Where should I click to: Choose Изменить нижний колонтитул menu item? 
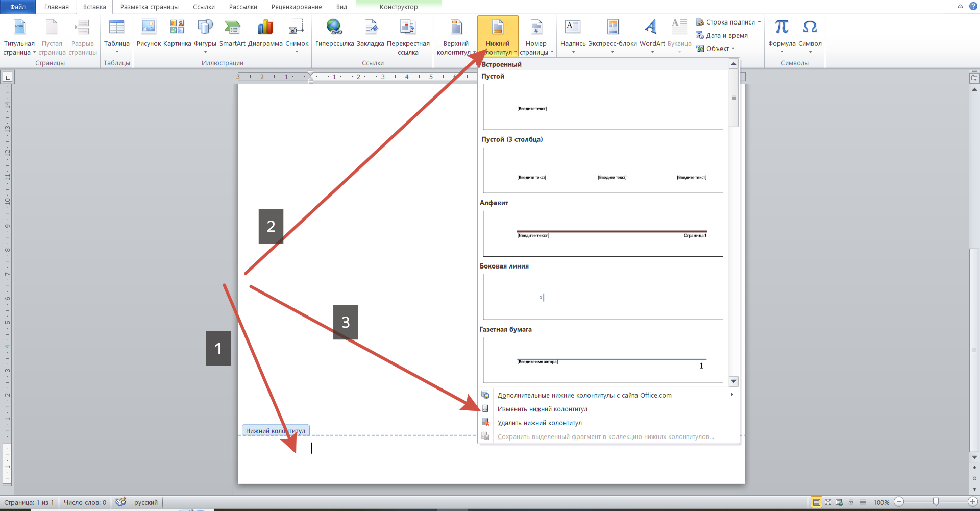click(542, 409)
